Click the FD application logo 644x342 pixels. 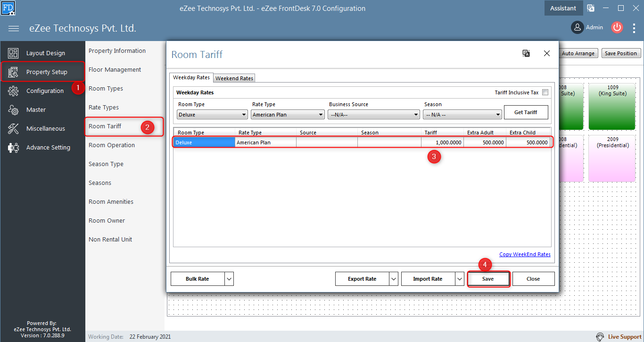click(8, 8)
